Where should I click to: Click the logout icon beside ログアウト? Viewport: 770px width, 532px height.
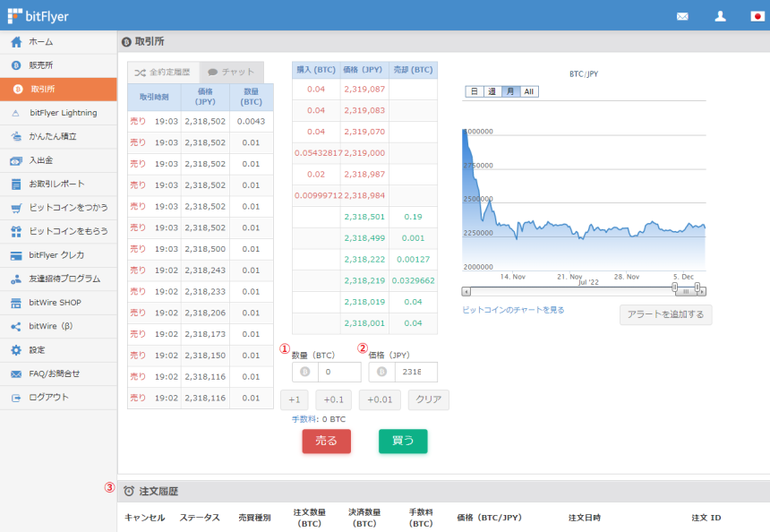coord(16,398)
